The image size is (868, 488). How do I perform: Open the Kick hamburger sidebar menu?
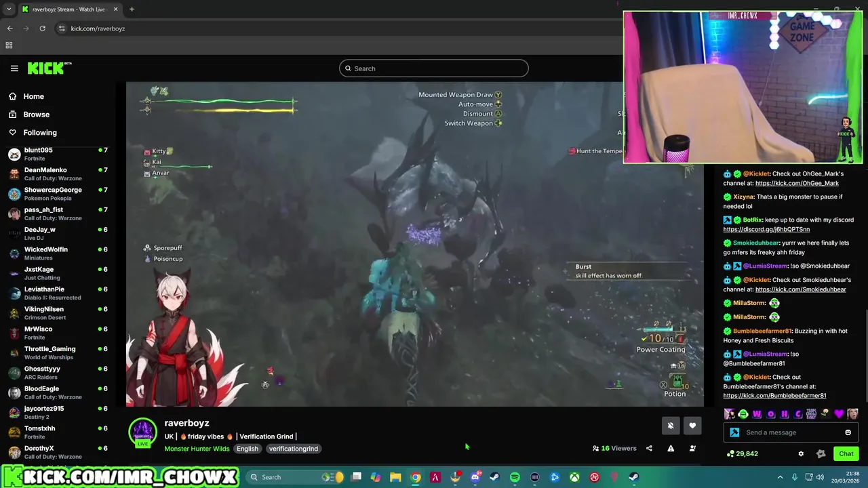[x=14, y=68]
